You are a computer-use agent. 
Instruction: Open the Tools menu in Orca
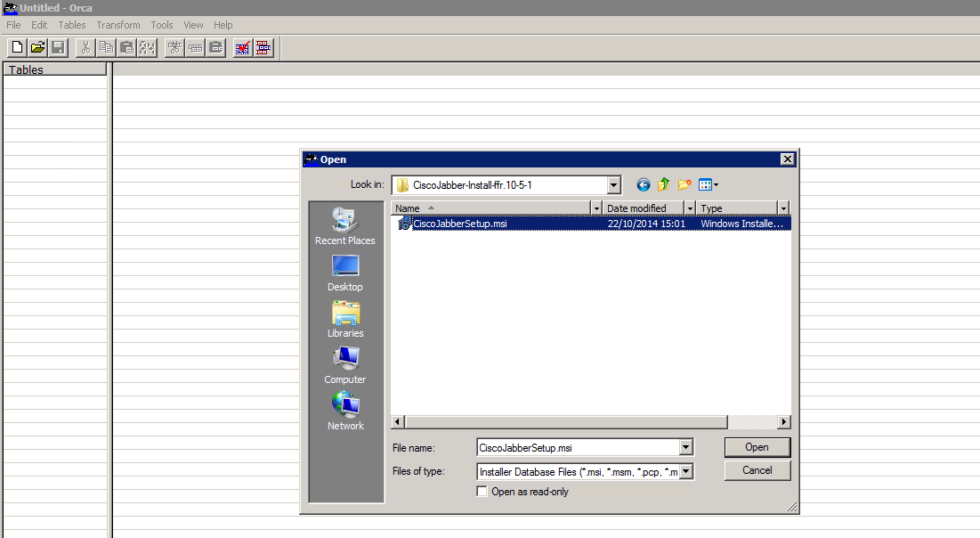(162, 25)
